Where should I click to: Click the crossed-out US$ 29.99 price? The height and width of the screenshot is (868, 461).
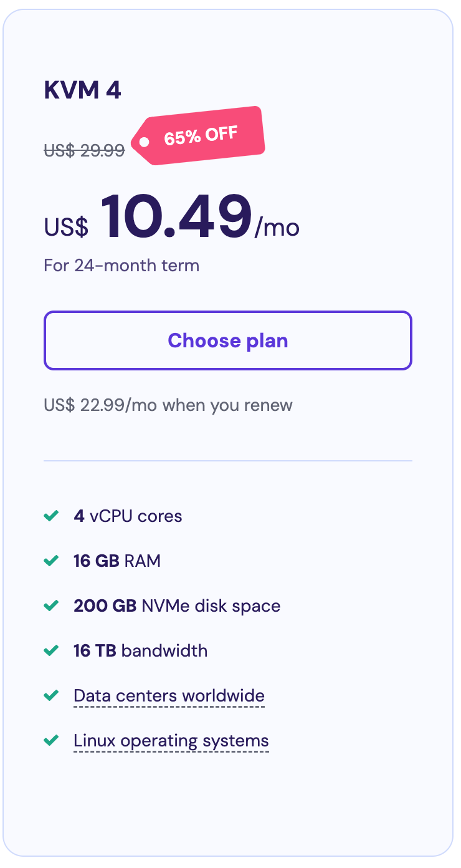click(84, 150)
